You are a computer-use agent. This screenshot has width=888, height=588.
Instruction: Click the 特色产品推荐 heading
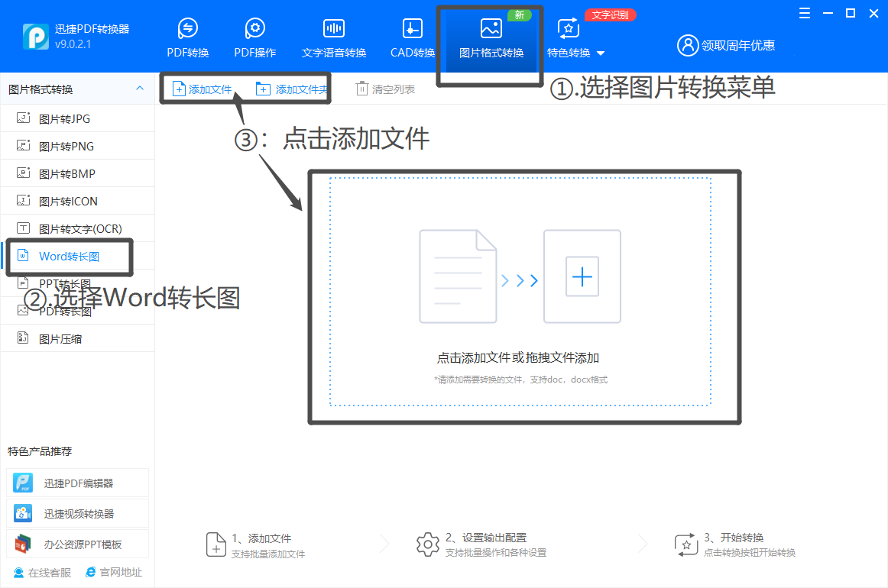(40, 451)
